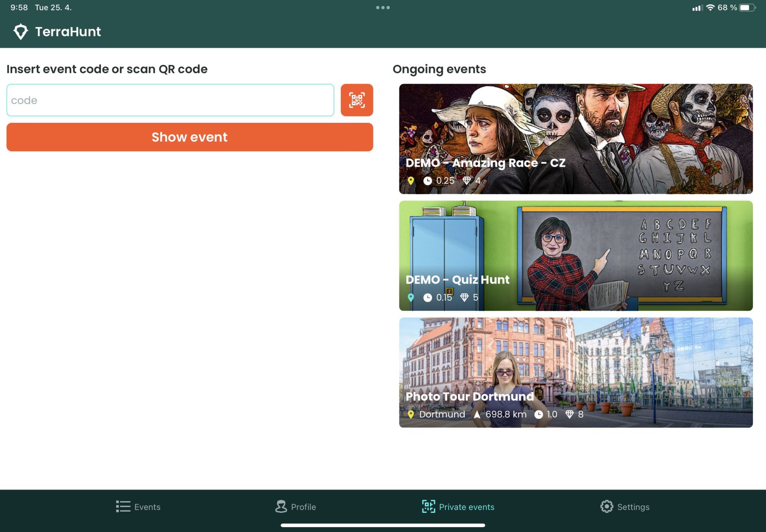Tap the Wi-Fi icon in status bar

click(x=710, y=8)
